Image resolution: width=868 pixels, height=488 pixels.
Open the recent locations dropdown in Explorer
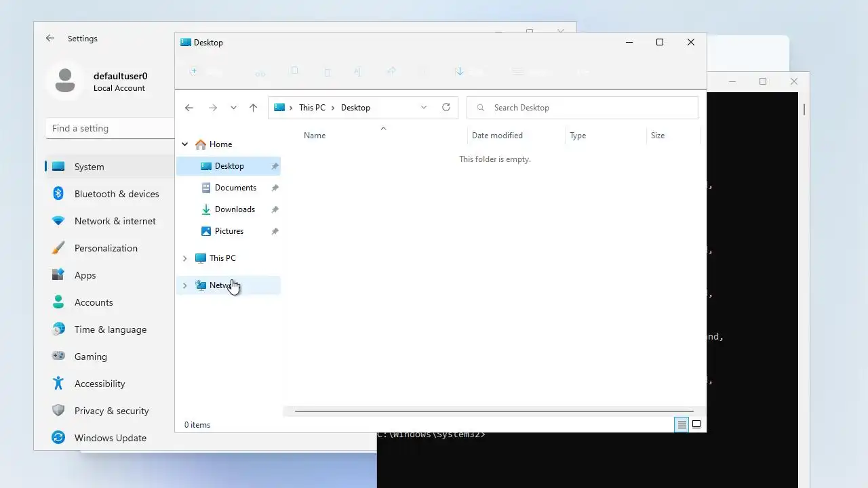click(233, 108)
